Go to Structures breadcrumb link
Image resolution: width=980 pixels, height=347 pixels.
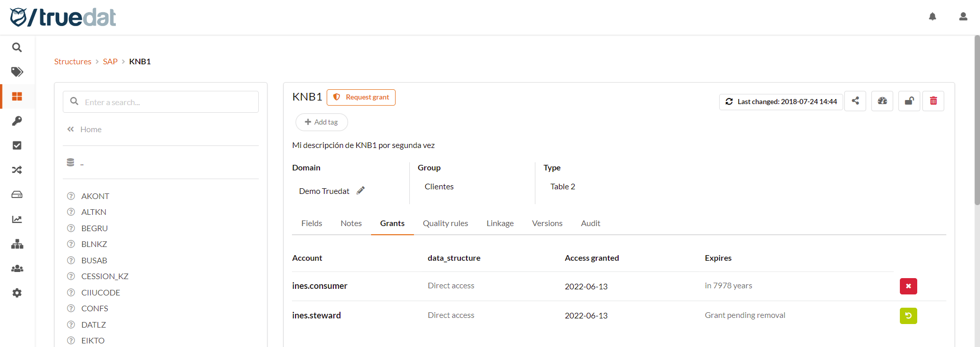pyautogui.click(x=72, y=62)
